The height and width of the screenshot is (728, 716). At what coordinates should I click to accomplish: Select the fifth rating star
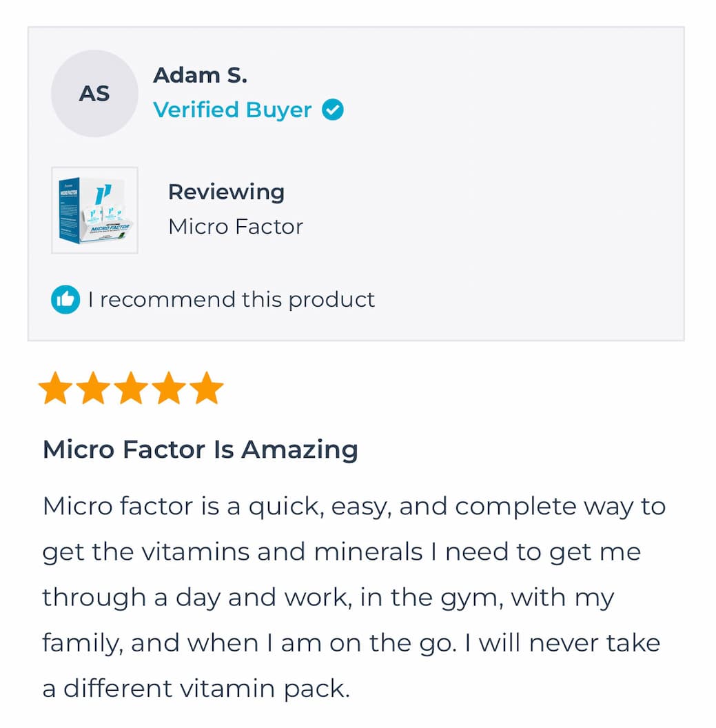(x=207, y=389)
